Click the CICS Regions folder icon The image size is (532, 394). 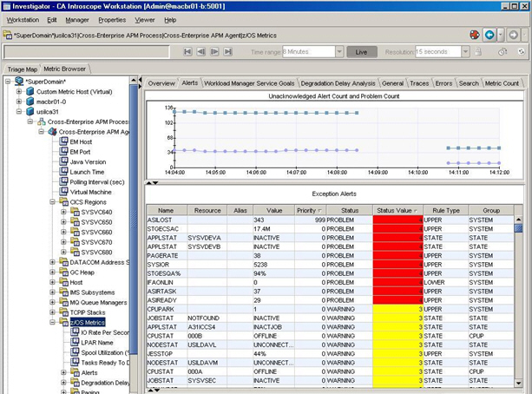click(x=62, y=201)
